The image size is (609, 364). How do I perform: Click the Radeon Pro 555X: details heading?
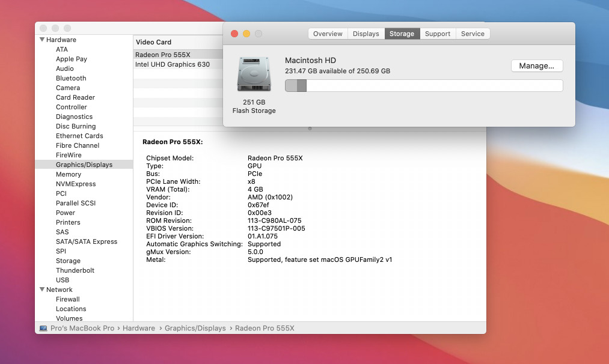tap(173, 142)
